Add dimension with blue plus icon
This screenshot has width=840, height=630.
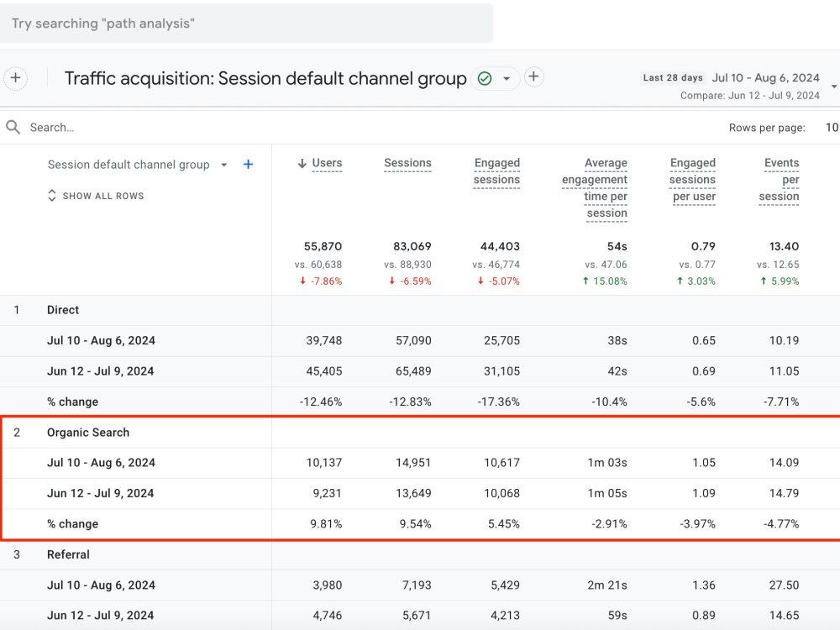(x=248, y=165)
